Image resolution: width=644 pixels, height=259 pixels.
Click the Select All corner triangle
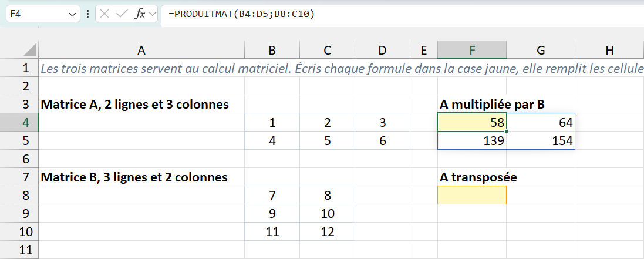[x=29, y=50]
